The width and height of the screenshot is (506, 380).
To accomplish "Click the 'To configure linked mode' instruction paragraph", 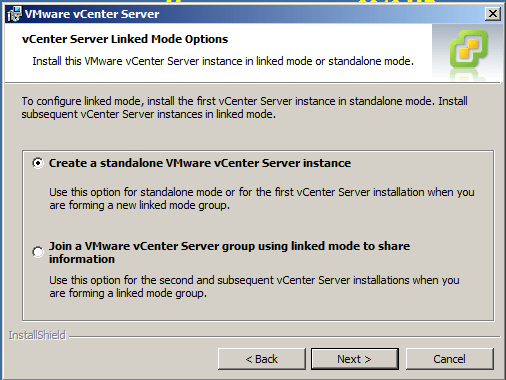I will [245, 107].
